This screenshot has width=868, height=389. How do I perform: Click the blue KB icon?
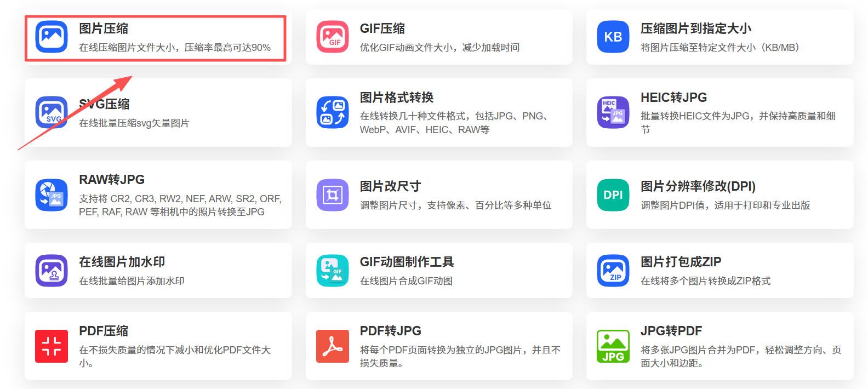[x=613, y=37]
